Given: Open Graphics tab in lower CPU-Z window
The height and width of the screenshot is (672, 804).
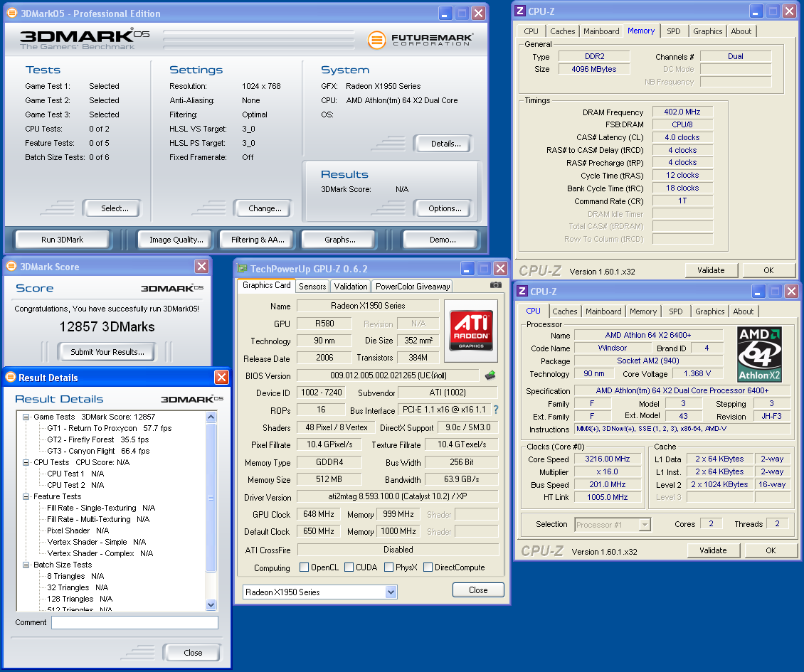Looking at the screenshot, I should 710,311.
